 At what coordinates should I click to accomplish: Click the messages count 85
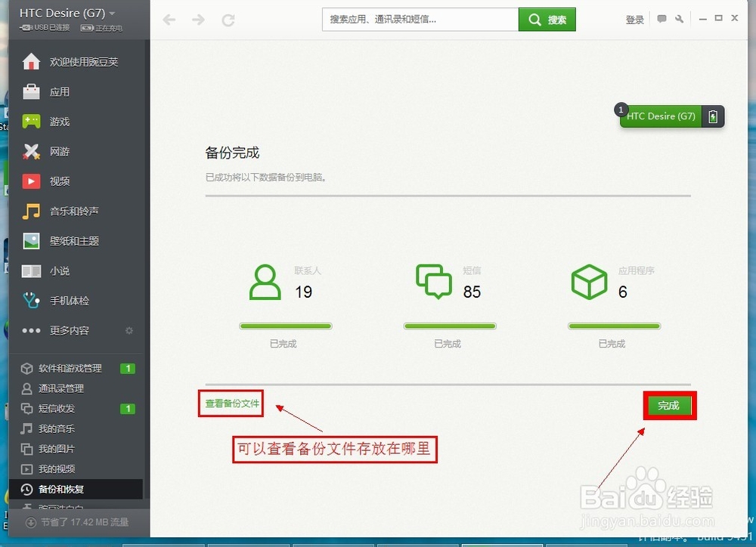click(472, 292)
